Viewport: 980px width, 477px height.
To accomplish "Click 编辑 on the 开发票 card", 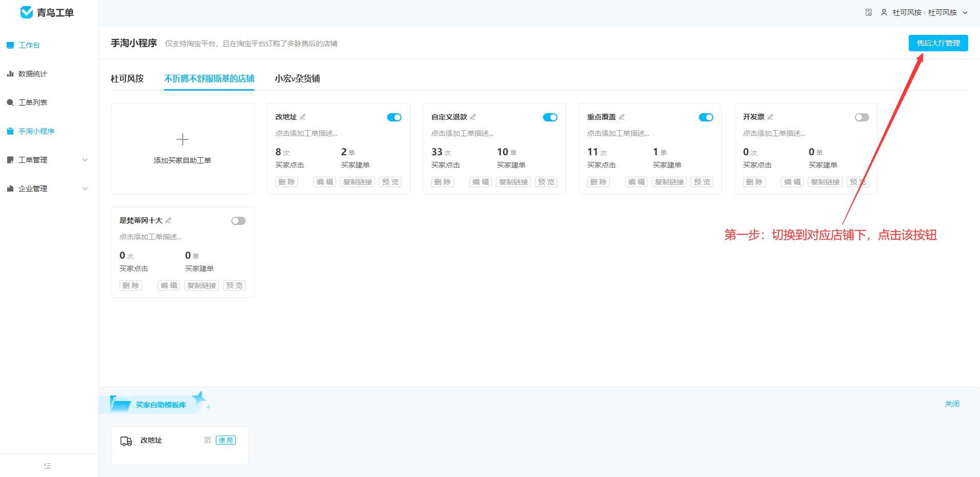I will (792, 182).
